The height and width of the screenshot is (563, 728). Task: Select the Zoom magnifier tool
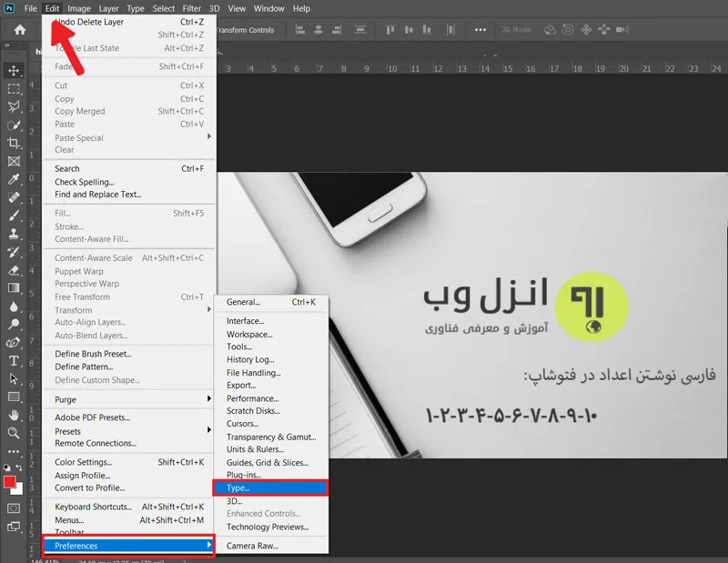[14, 433]
